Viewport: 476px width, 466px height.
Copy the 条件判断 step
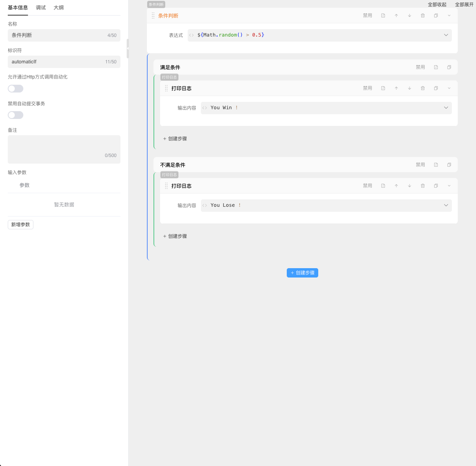436,16
